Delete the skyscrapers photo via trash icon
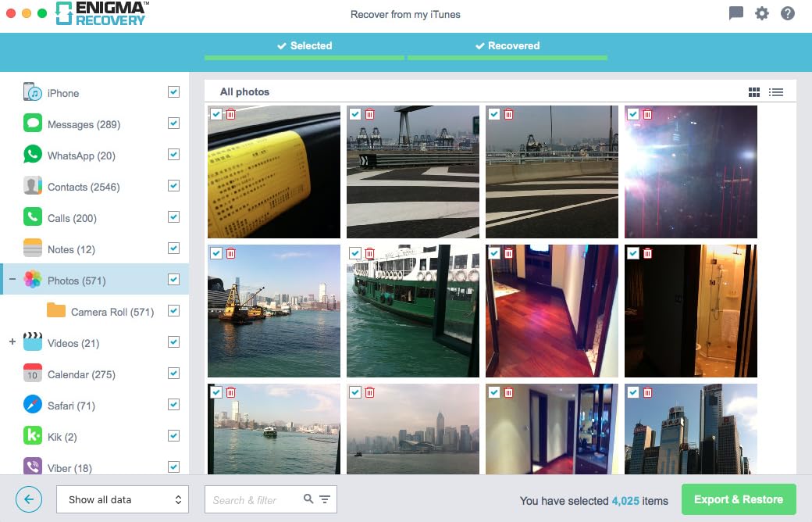Viewport: 812px width, 522px height. 647,392
